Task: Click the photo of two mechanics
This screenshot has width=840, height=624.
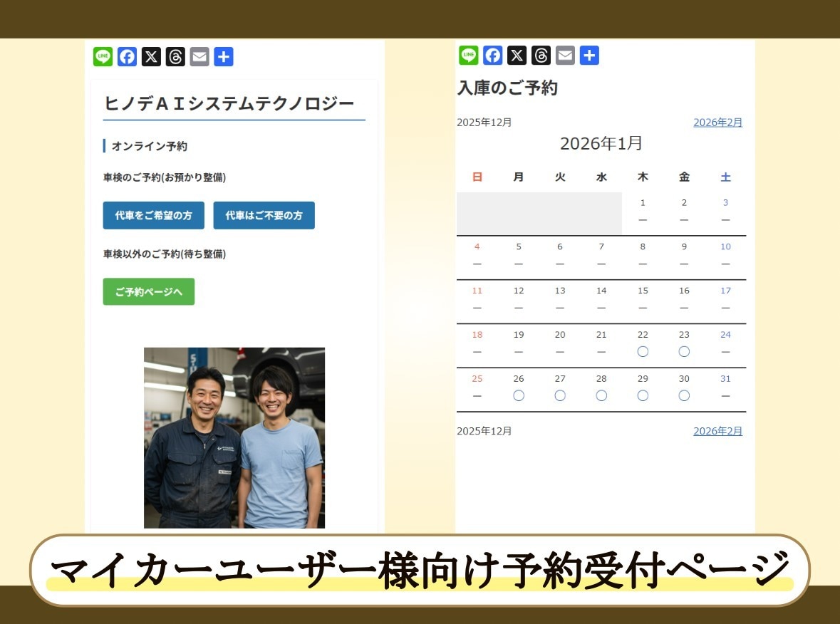Action: pyautogui.click(x=234, y=438)
